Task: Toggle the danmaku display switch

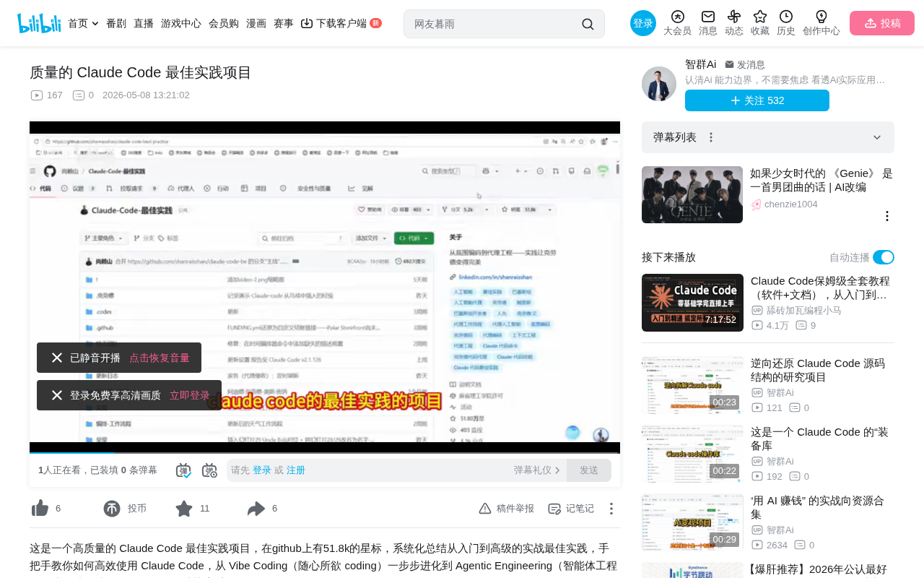Action: click(x=183, y=470)
